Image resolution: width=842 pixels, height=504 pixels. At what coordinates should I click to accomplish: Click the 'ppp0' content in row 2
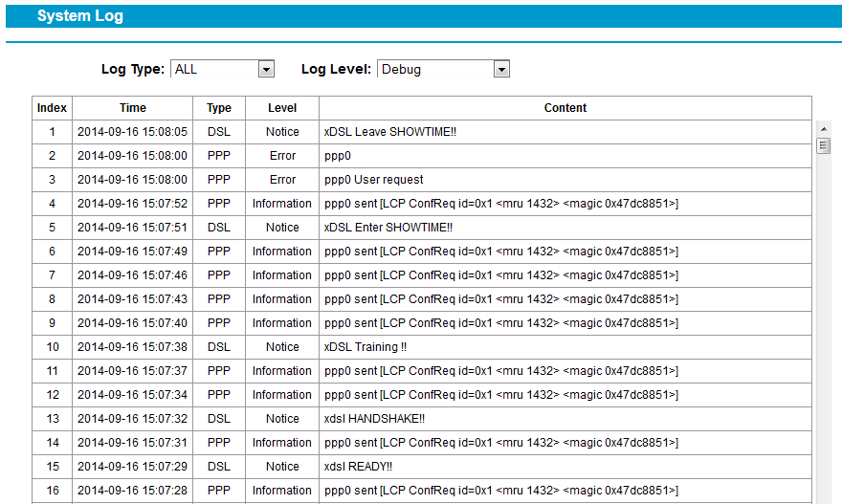coord(337,156)
